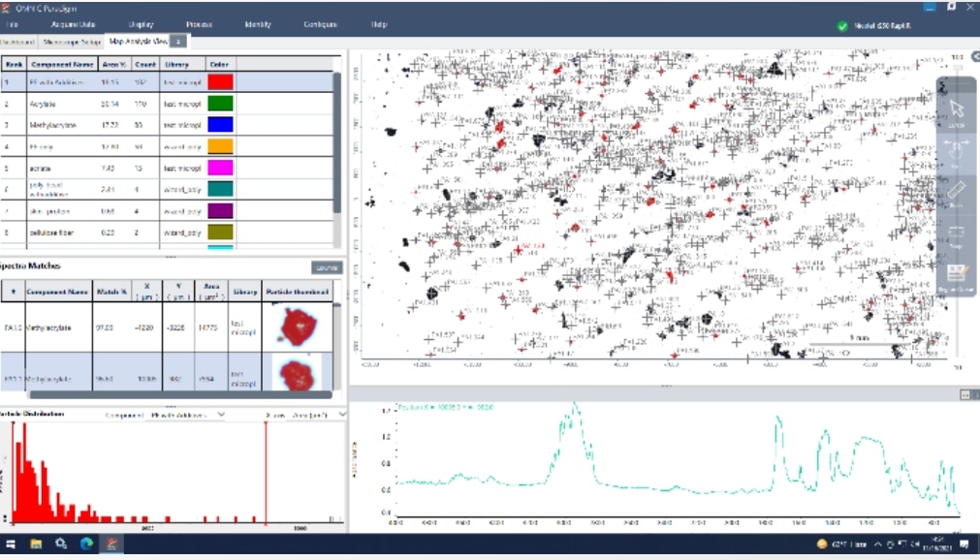
Task: Launch Microsoft Edge from the taskbar
Action: point(86,544)
